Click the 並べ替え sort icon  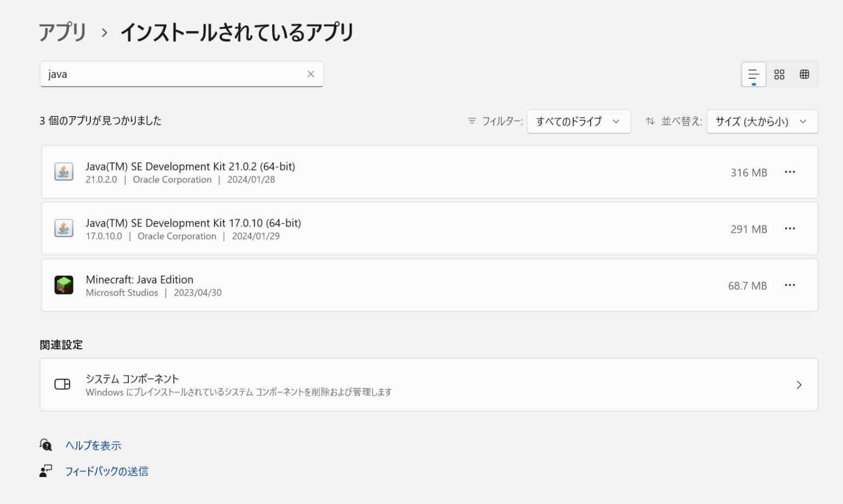[651, 121]
